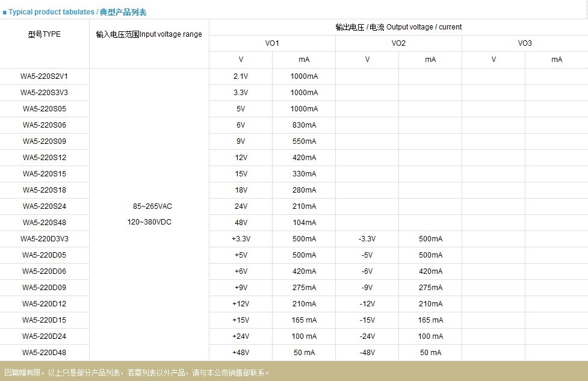Select model cell WA5-220D06
The image size is (588, 381).
[x=45, y=271]
